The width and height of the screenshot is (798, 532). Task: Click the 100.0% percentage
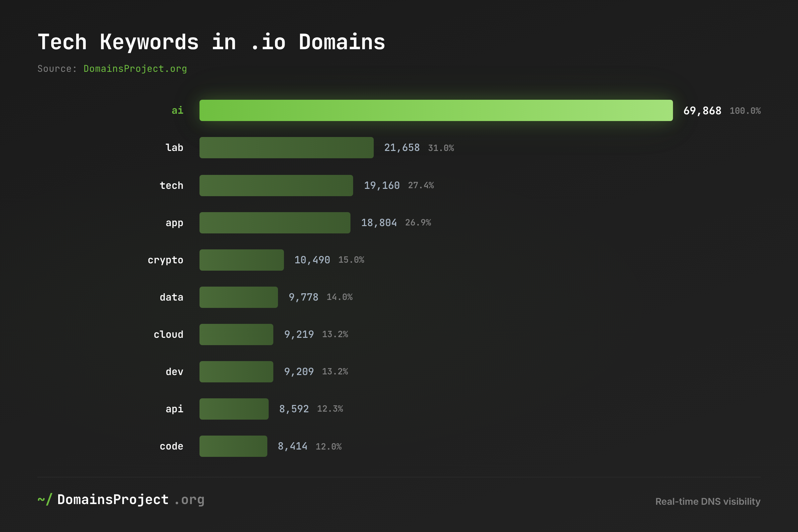click(745, 111)
